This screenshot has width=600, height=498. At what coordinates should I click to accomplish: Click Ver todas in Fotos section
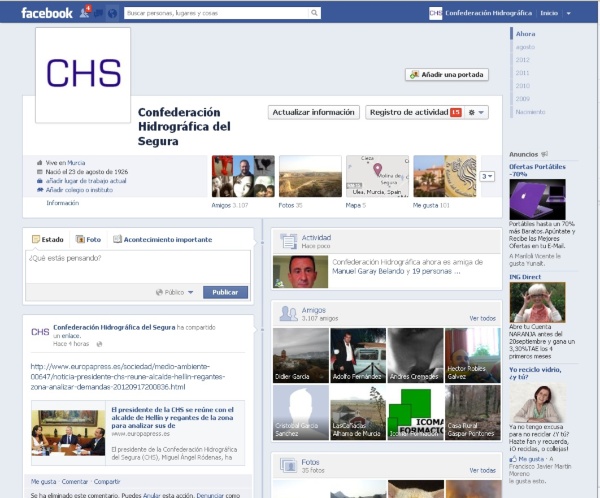coord(482,470)
